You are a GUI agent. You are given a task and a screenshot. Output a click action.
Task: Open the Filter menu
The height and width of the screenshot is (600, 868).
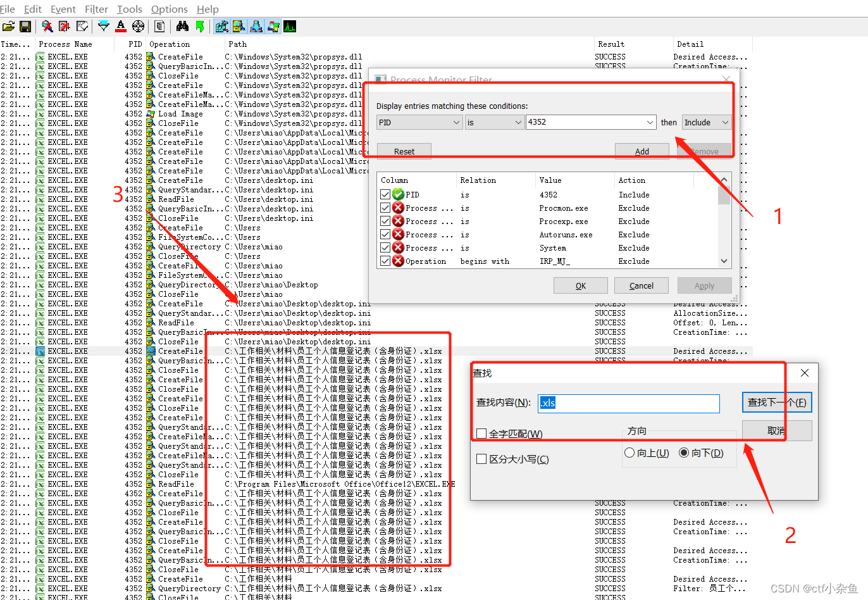coord(96,9)
